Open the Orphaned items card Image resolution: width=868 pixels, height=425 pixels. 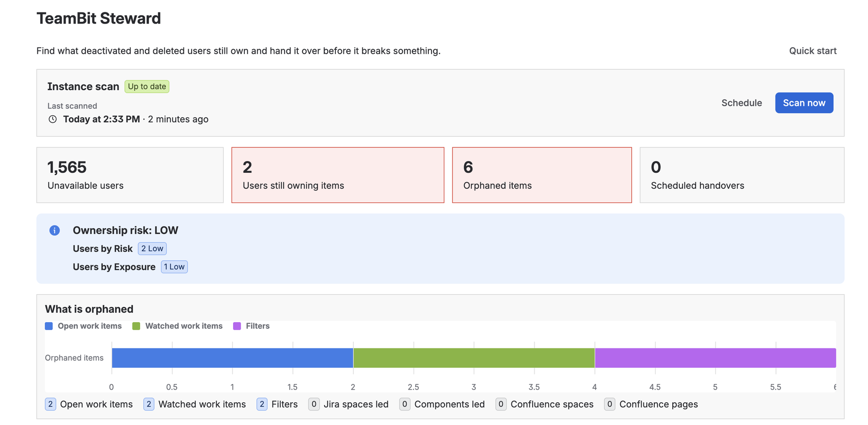[x=542, y=175]
